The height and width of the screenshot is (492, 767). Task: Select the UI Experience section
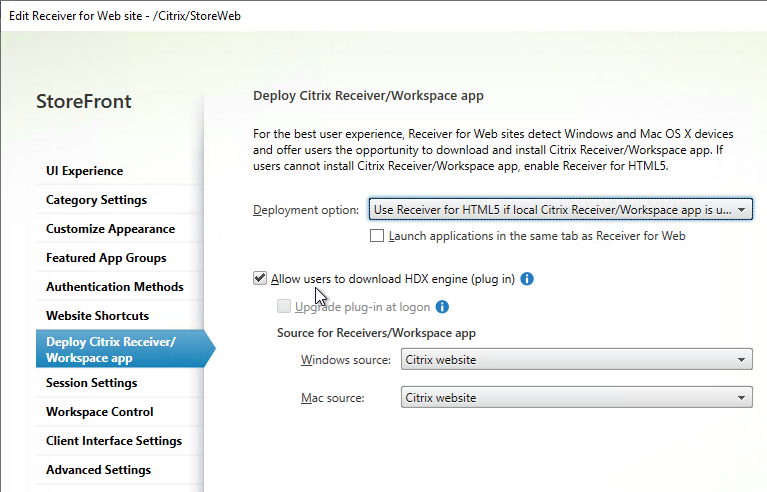click(120, 171)
